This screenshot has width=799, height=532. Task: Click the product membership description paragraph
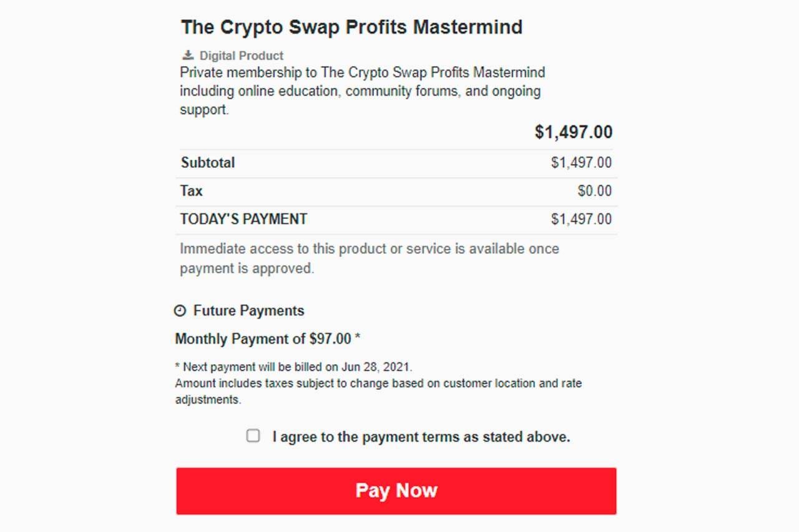(362, 90)
